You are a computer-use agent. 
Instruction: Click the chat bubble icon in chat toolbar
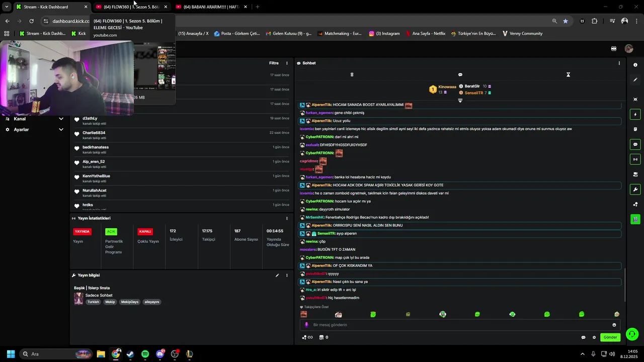click(x=460, y=74)
